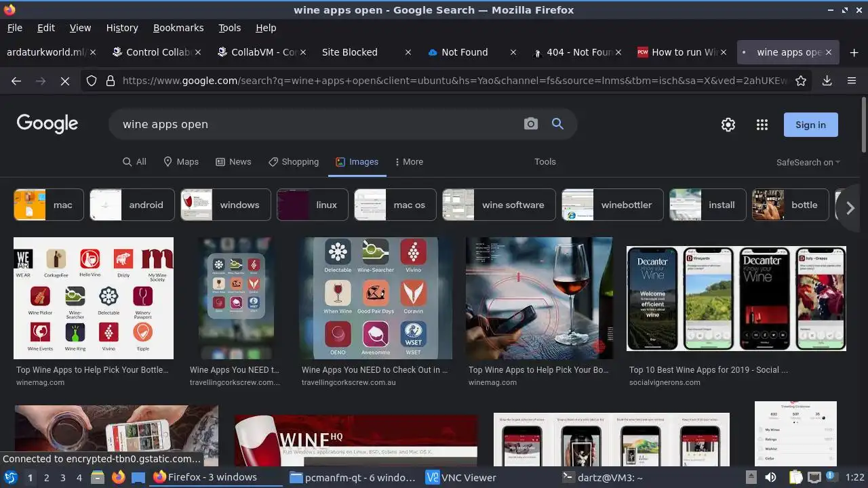This screenshot has width=868, height=488.
Task: Click the stop loading X button
Action: [x=65, y=81]
